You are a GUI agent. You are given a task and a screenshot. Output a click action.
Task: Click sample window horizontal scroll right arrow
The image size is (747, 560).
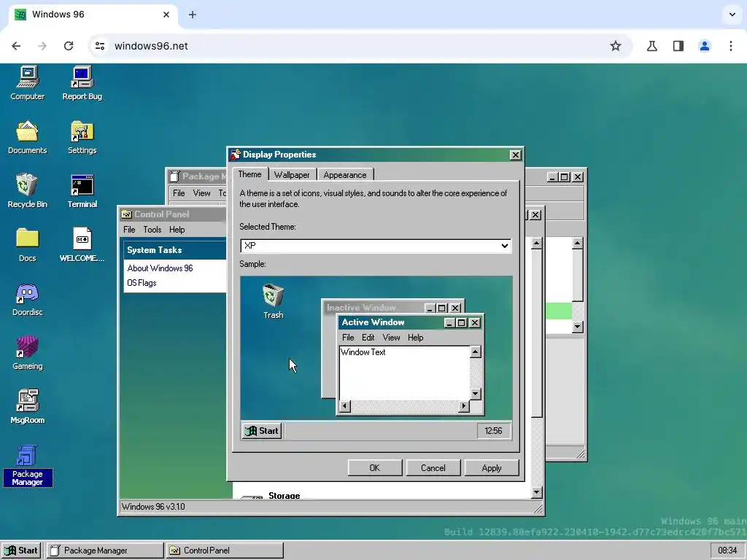463,406
